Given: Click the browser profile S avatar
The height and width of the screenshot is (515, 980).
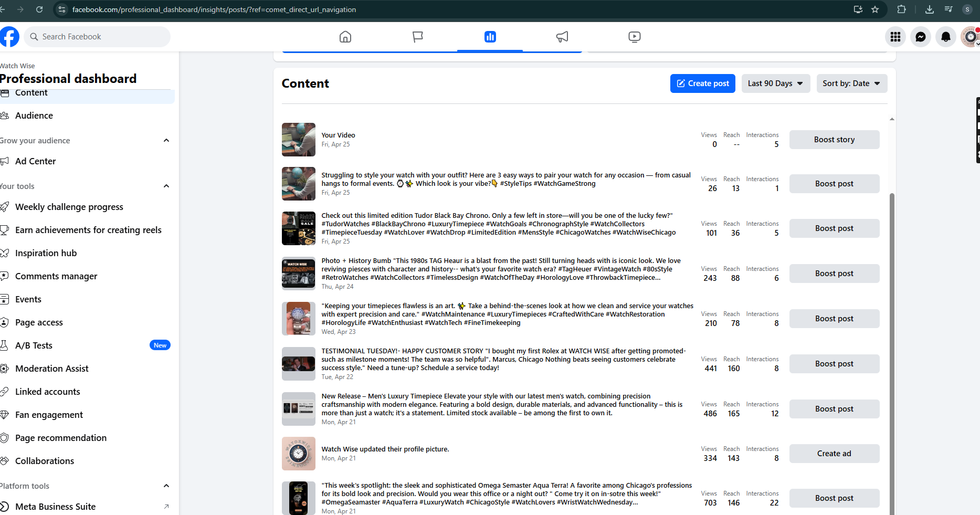Looking at the screenshot, I should [x=967, y=9].
